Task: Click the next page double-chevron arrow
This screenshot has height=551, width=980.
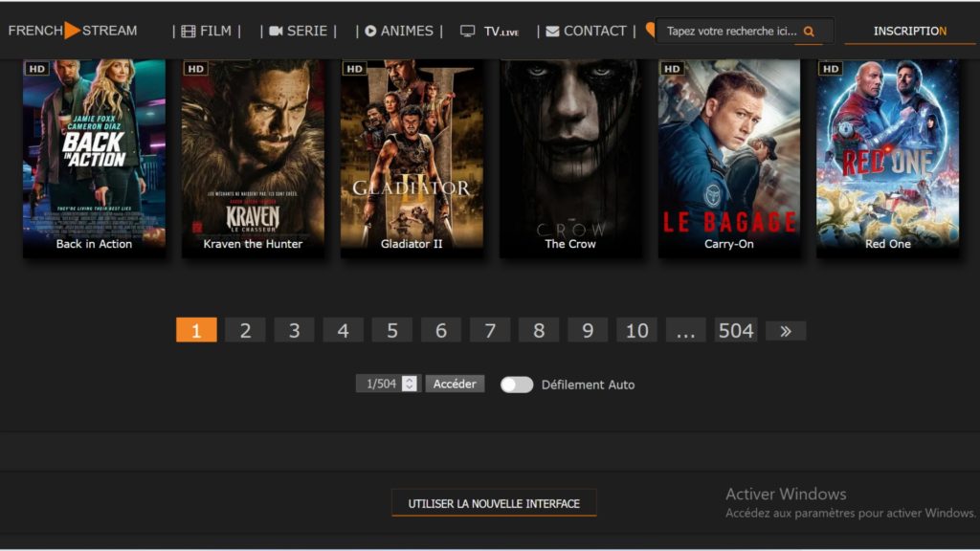Action: [x=786, y=330]
